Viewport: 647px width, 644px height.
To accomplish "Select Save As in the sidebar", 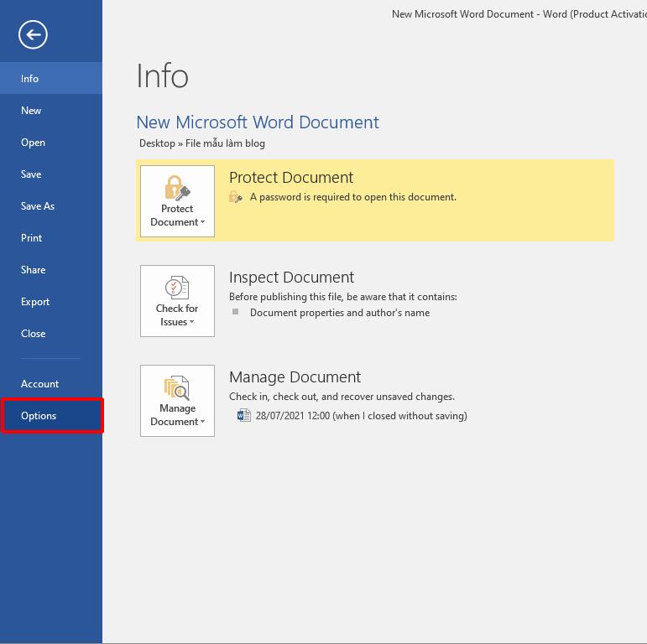I will (38, 206).
